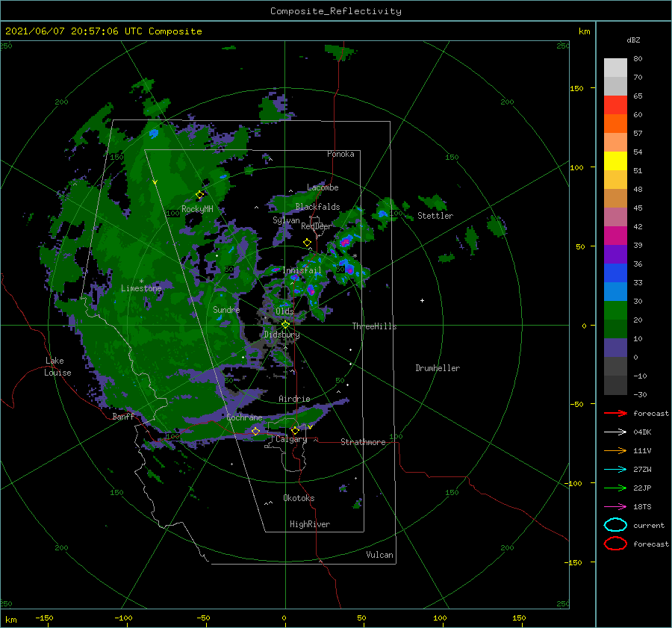672x628 pixels.
Task: Click the yellow diamond marker above Calgary label
Action: pyautogui.click(x=295, y=430)
